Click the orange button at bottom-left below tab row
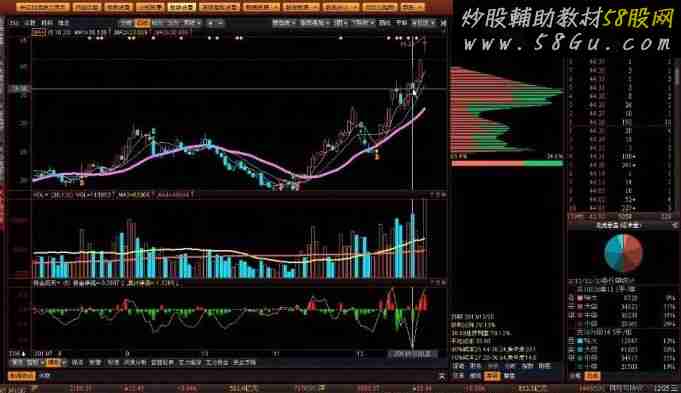Viewport: 681px width, 393px height. point(21,376)
